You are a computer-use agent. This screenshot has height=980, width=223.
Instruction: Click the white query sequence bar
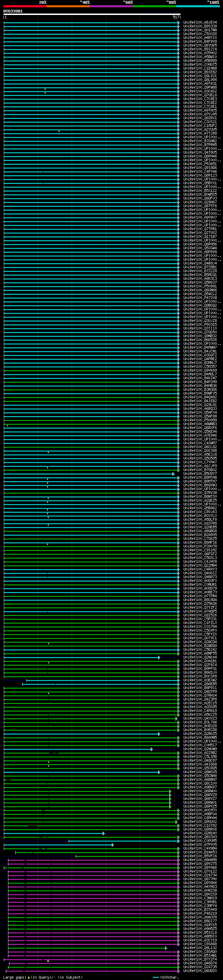click(92, 14)
